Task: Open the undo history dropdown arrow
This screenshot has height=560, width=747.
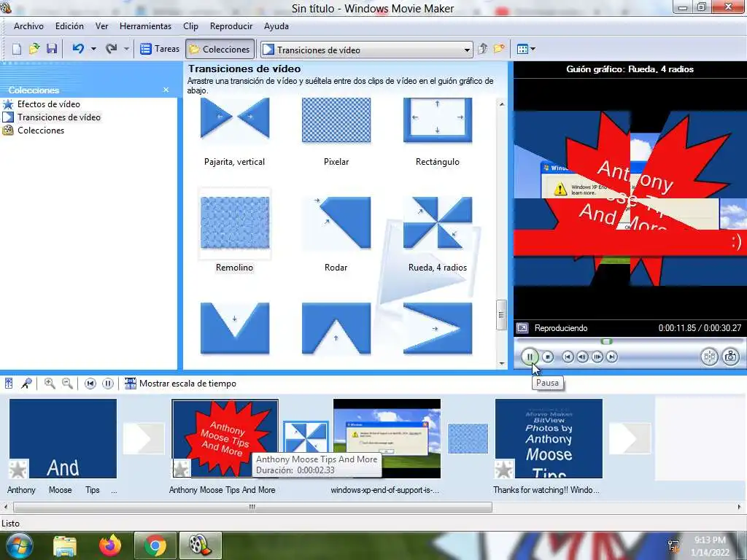Action: pos(93,49)
